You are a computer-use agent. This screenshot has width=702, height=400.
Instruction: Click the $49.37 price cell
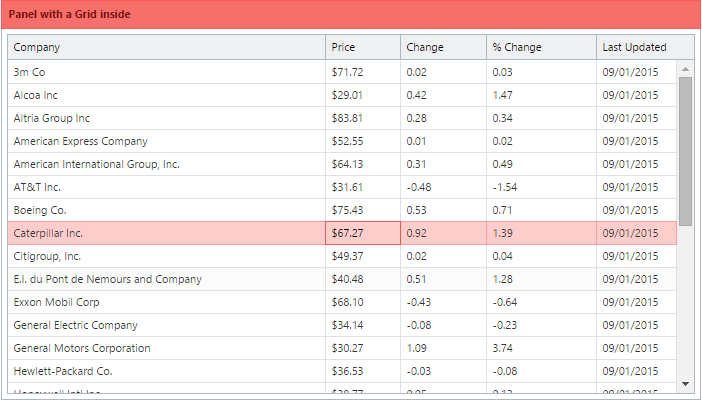tap(363, 256)
